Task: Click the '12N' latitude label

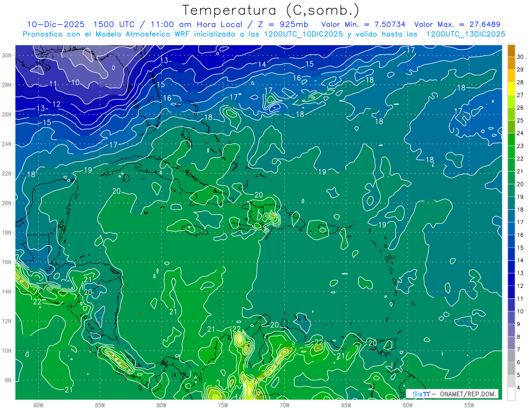Action: [x=7, y=321]
